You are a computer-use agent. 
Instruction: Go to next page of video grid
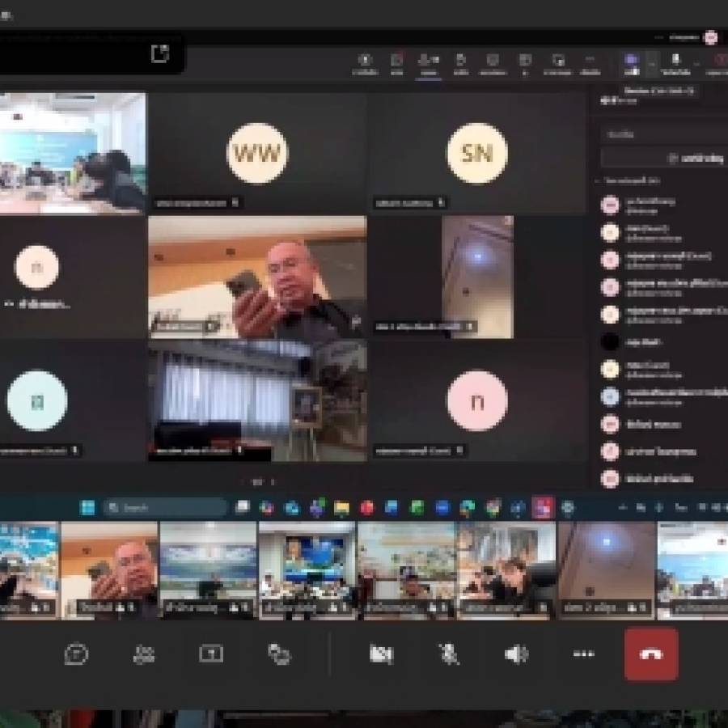click(x=273, y=482)
